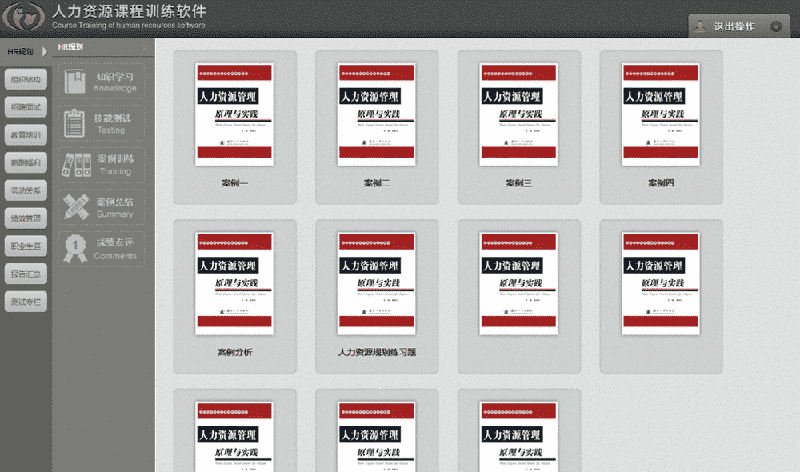Select the 招聘面试 sidebar tab
800x472 pixels.
26,106
